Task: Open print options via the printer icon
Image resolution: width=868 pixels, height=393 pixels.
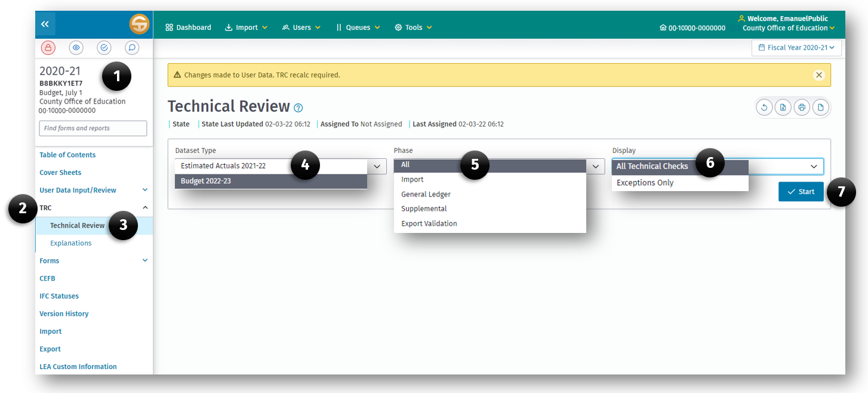Action: (x=802, y=107)
